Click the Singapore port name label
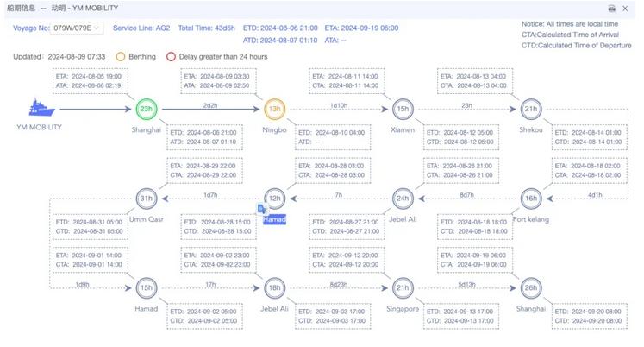Image resolution: width=644 pixels, height=347 pixels. tap(403, 309)
